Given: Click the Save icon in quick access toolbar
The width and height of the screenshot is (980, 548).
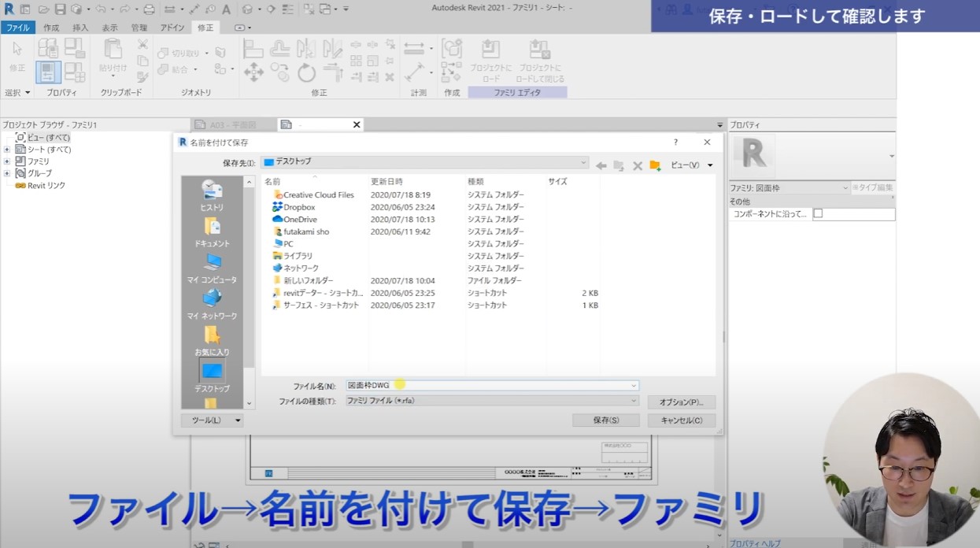Looking at the screenshot, I should click(60, 9).
